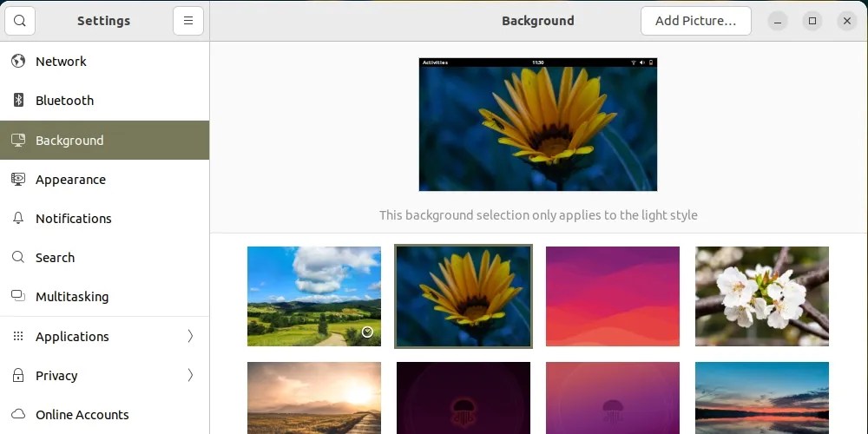Maximize the Settings window

pyautogui.click(x=812, y=21)
